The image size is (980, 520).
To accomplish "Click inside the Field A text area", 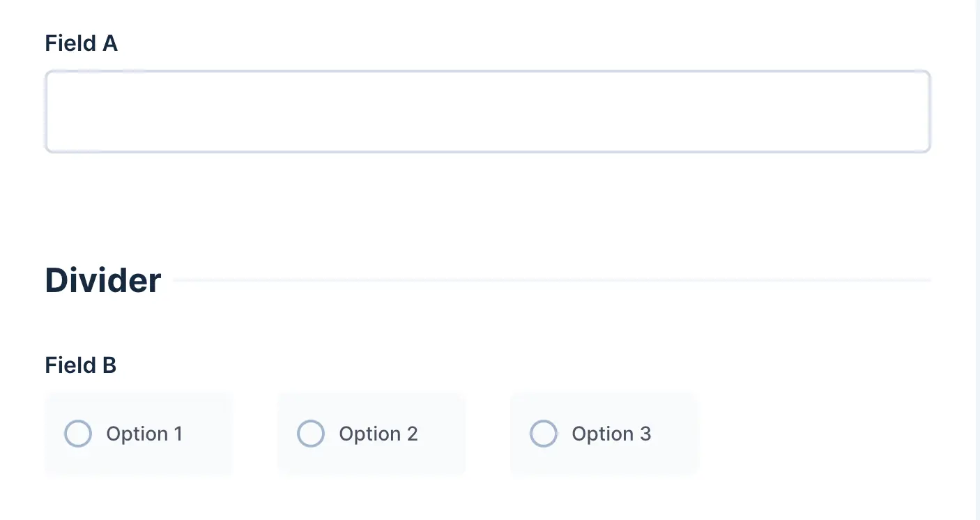I will click(488, 110).
